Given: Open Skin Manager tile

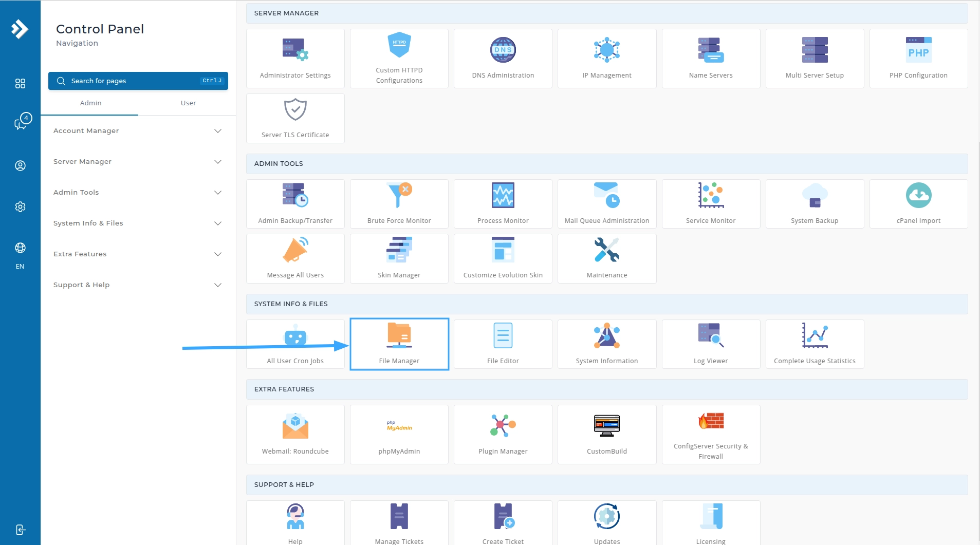Looking at the screenshot, I should (x=399, y=258).
